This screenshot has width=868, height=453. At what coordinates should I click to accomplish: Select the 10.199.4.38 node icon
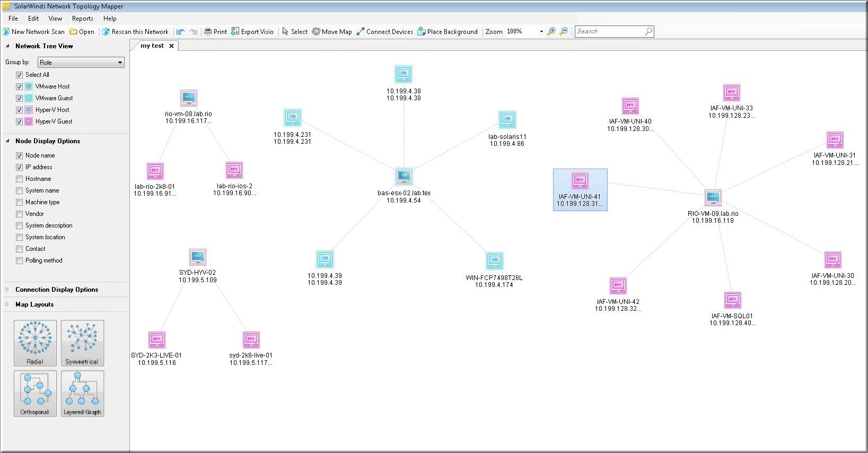(x=404, y=74)
